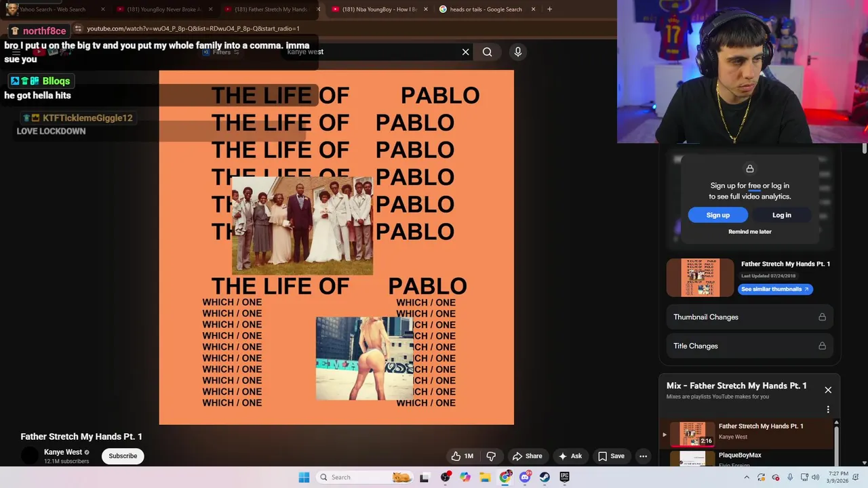Like the video with thumbs up 1M

tap(463, 456)
